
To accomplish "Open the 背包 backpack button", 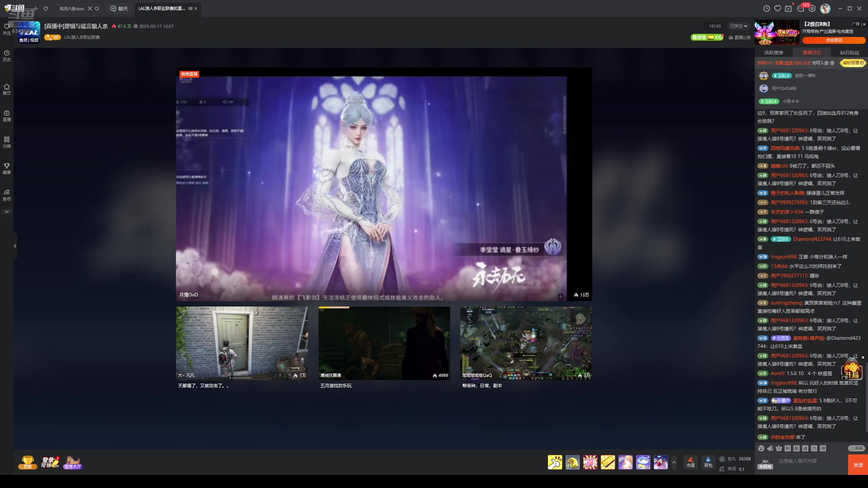I will click(x=708, y=462).
